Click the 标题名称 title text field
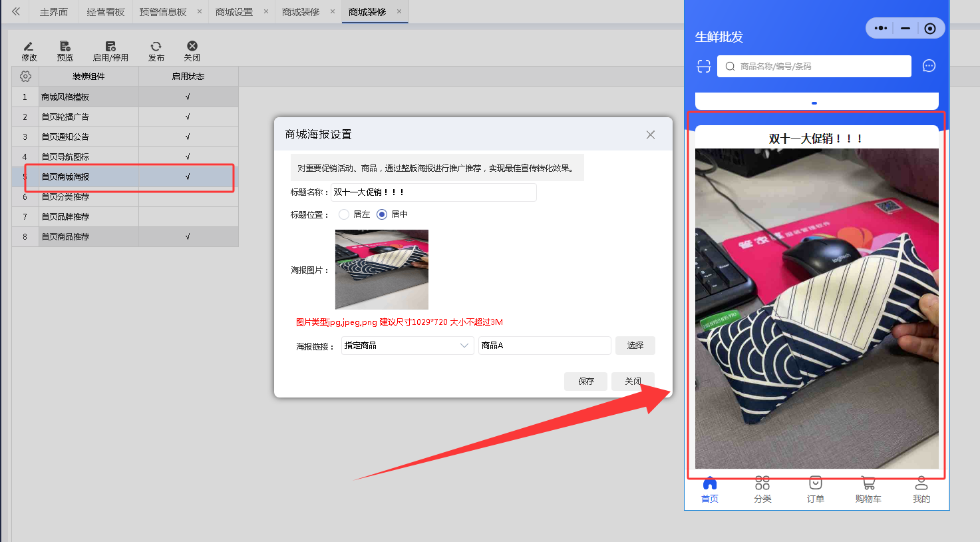 click(x=433, y=192)
